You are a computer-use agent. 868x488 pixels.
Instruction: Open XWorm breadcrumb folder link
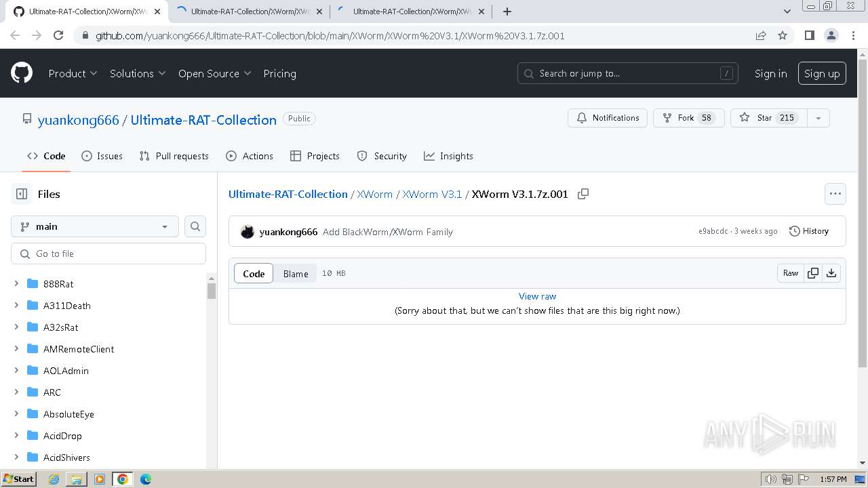tap(375, 194)
